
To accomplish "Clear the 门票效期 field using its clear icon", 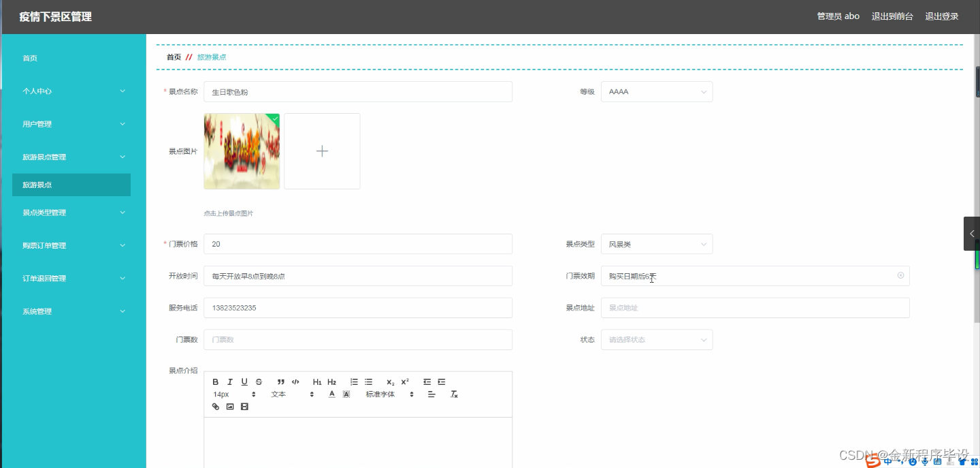I will (900, 275).
